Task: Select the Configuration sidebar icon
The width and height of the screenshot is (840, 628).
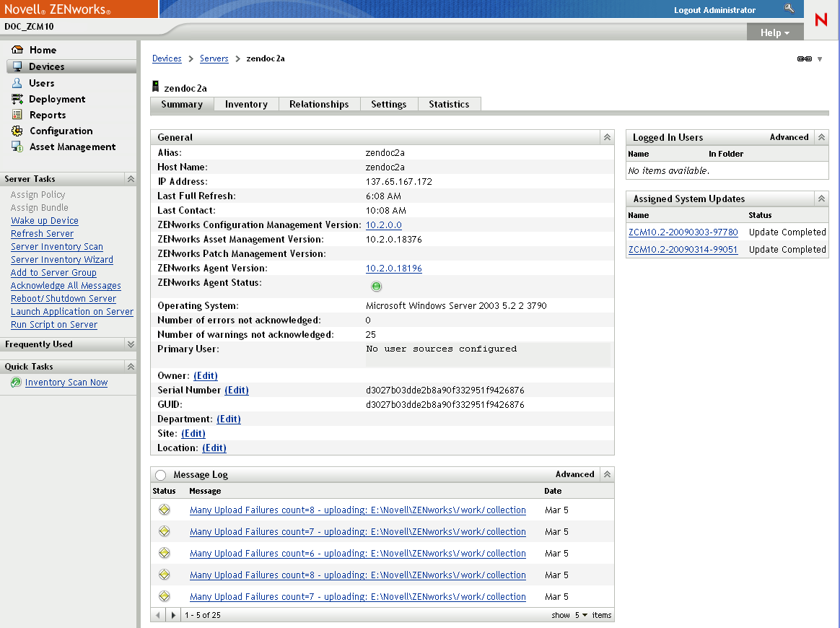Action: click(x=16, y=131)
